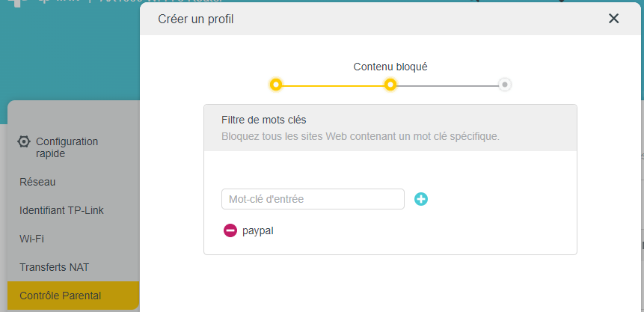Screen dimensions: 644x312
Task: Click the paypal keyword entry
Action: click(258, 230)
